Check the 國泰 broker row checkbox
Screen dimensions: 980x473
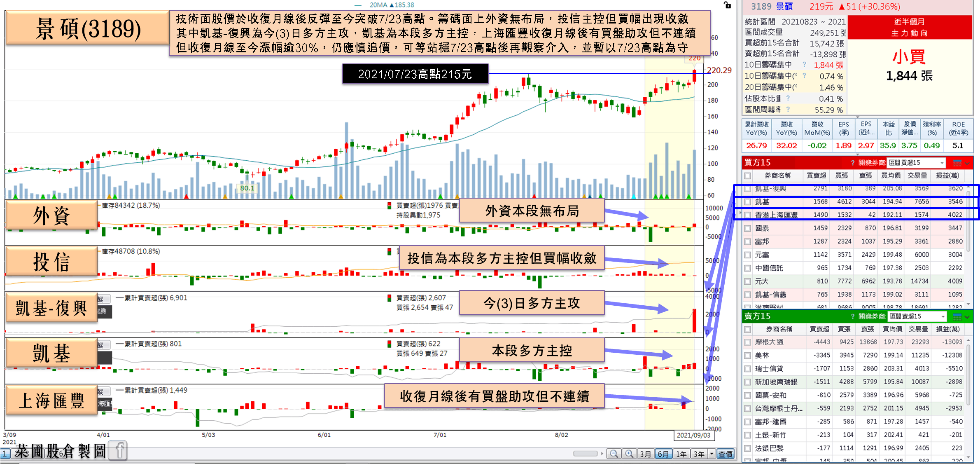pyautogui.click(x=748, y=228)
